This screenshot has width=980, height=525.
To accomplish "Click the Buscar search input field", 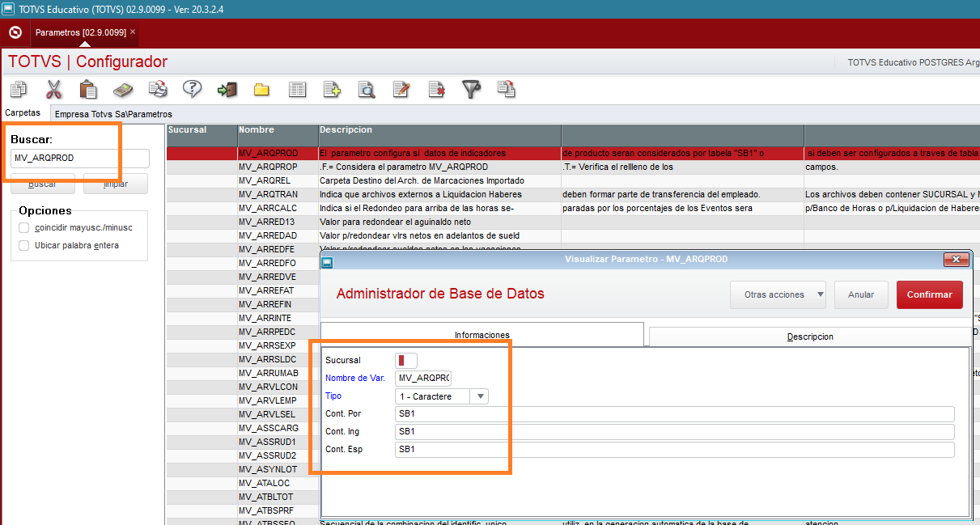I will pos(80,159).
